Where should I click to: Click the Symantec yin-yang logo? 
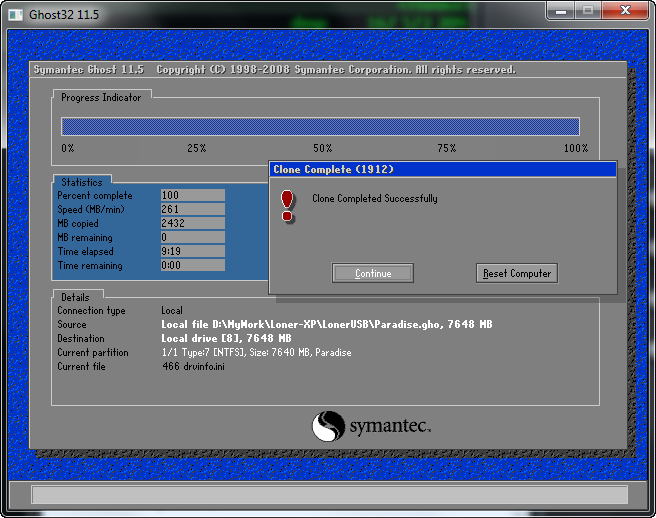328,427
